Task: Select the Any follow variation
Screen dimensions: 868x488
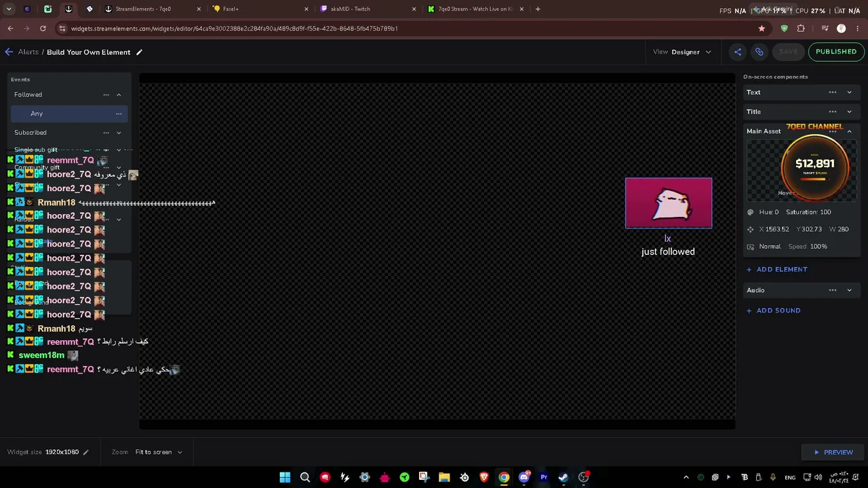Action: pyautogui.click(x=68, y=114)
